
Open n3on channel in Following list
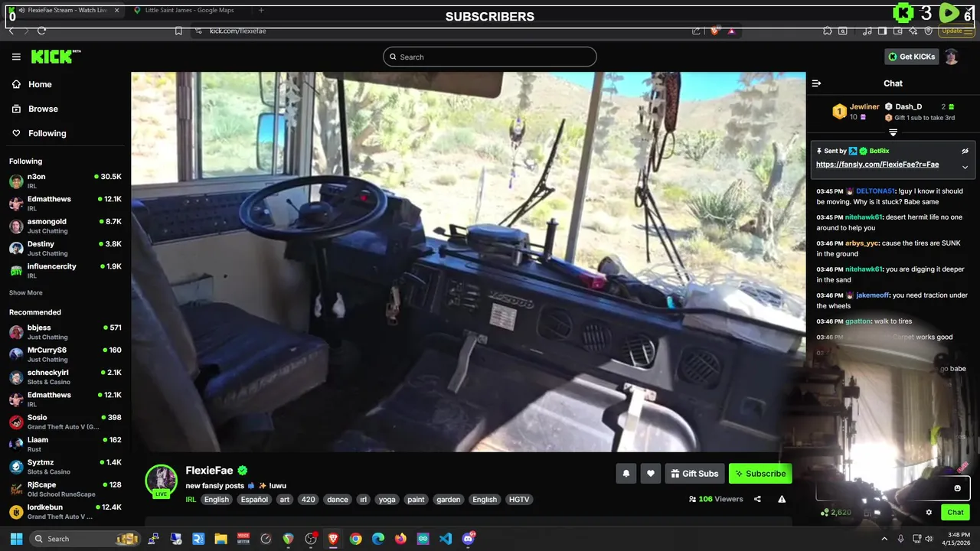click(x=65, y=181)
